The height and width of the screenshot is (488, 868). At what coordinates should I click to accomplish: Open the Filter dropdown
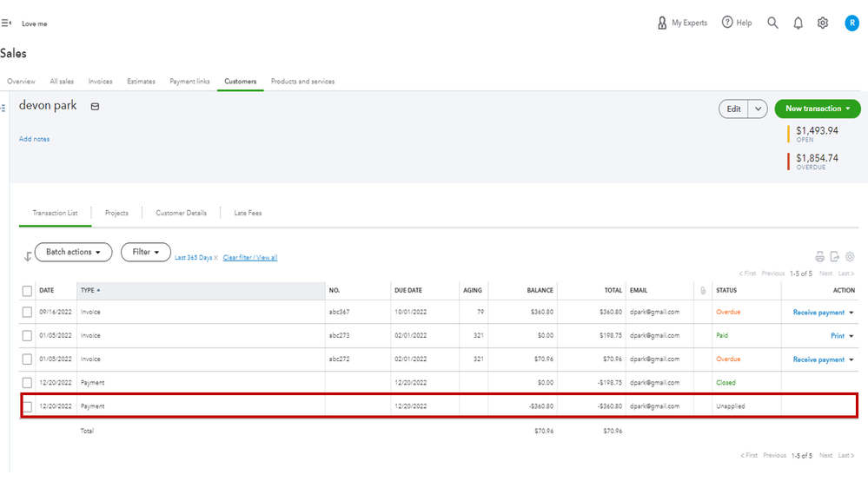145,252
